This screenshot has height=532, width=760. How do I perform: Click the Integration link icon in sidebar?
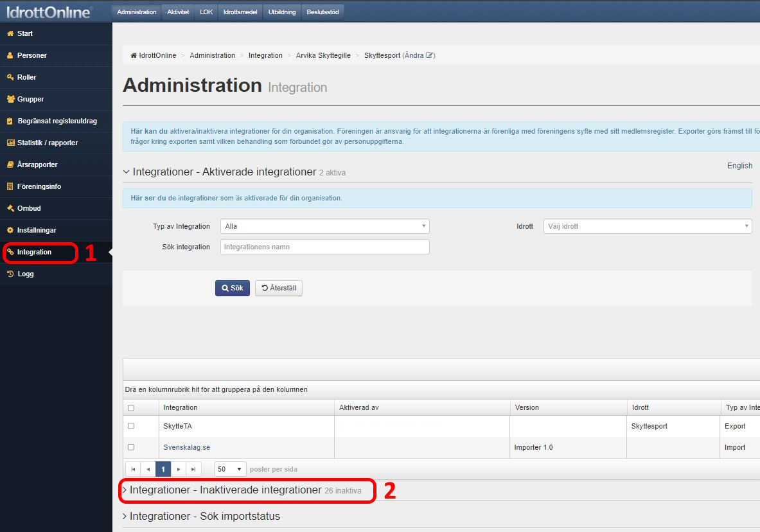click(10, 252)
